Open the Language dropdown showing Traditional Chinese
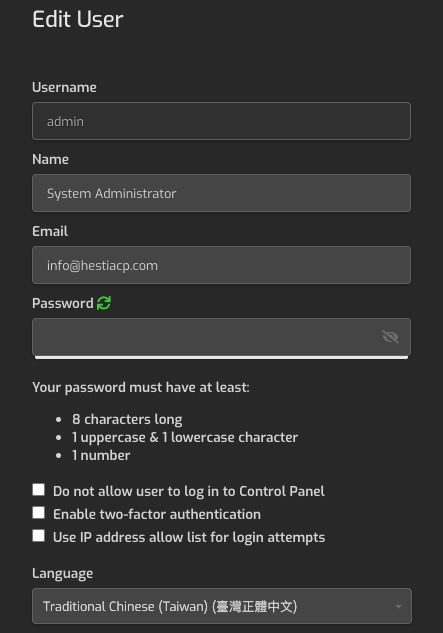 (222, 606)
